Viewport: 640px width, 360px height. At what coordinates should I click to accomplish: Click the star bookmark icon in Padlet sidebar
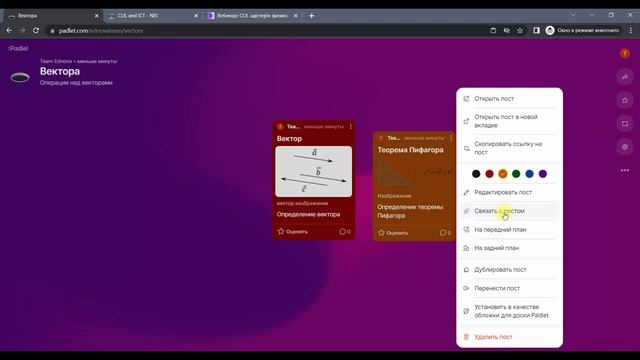(x=624, y=100)
